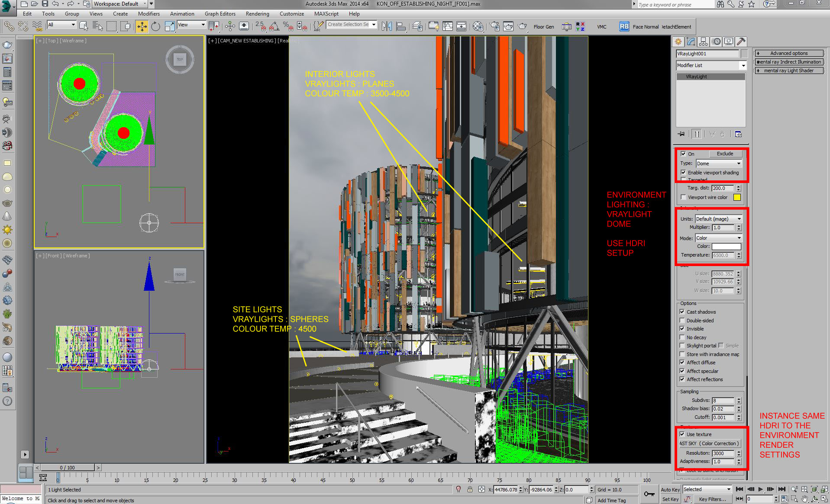
Task: Expand the Modifier List dropdown
Action: pos(711,65)
